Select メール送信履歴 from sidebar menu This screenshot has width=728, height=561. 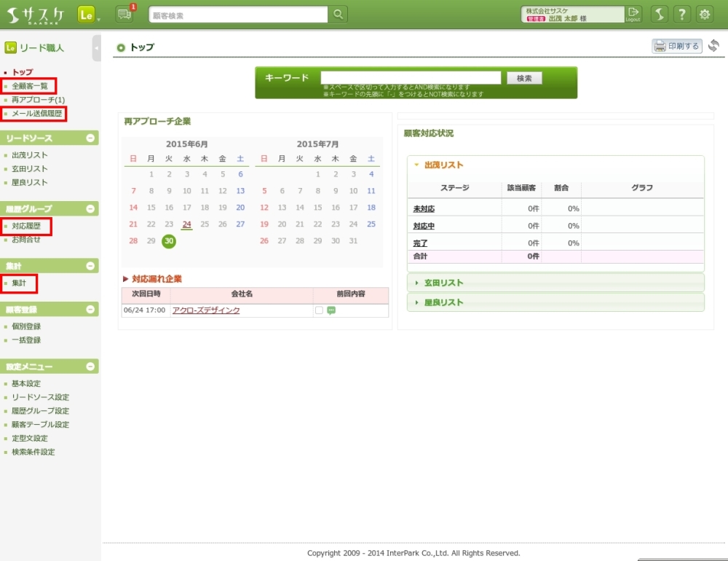36,113
